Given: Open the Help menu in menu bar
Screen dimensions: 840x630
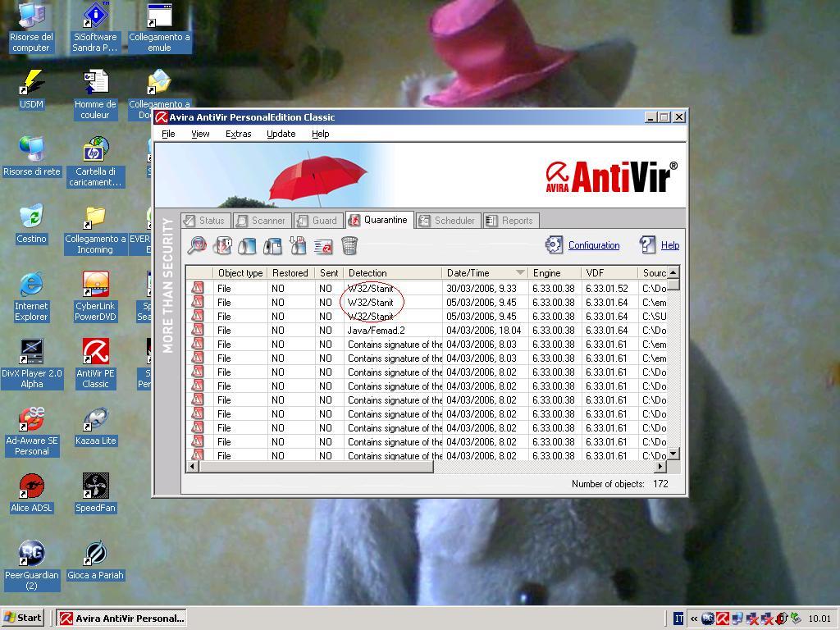Looking at the screenshot, I should pyautogui.click(x=321, y=134).
